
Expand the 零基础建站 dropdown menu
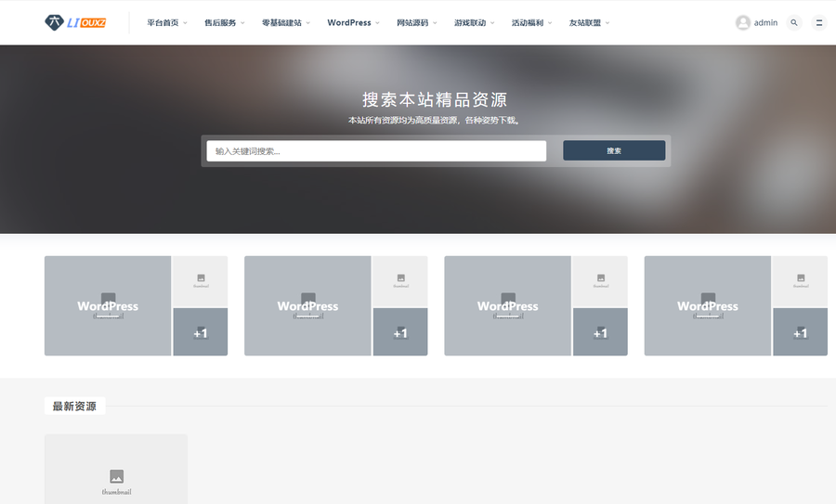[285, 22]
